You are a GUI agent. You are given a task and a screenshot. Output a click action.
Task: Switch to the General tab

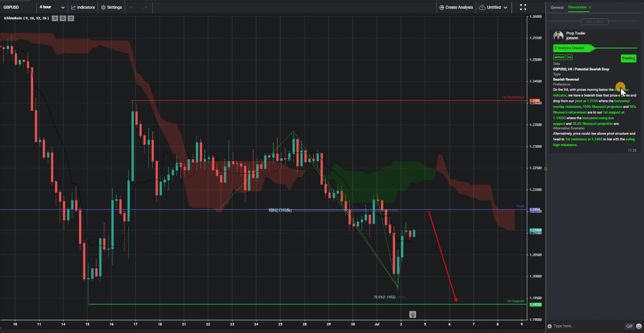pos(557,7)
